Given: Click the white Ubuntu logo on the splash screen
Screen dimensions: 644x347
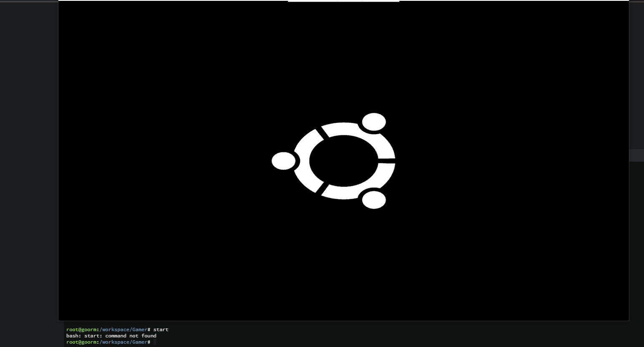Looking at the screenshot, I should [x=333, y=161].
